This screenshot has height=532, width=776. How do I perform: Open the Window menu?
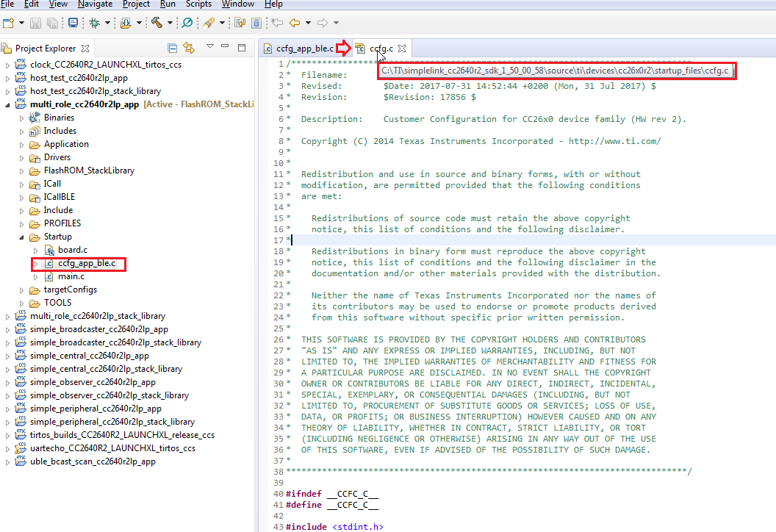coord(237,4)
